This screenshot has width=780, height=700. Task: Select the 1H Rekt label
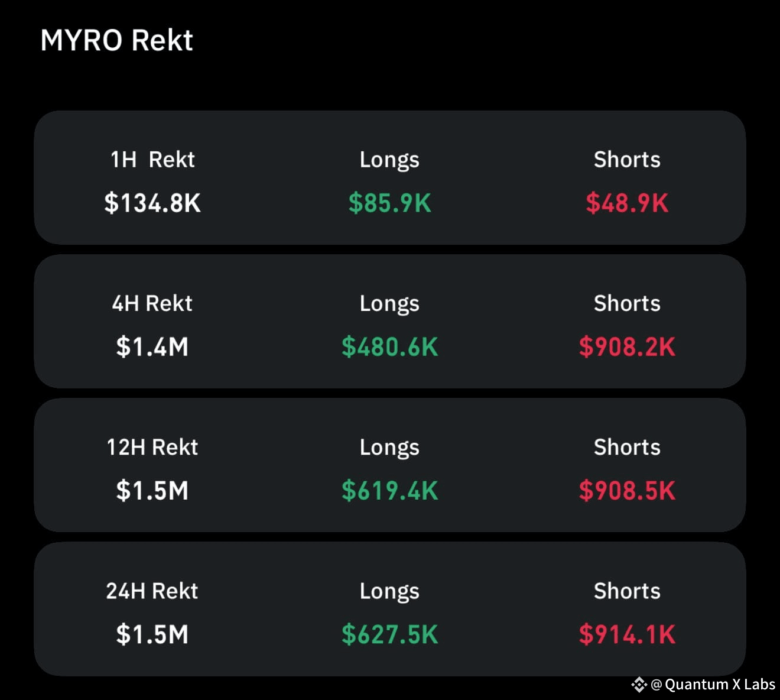click(152, 160)
